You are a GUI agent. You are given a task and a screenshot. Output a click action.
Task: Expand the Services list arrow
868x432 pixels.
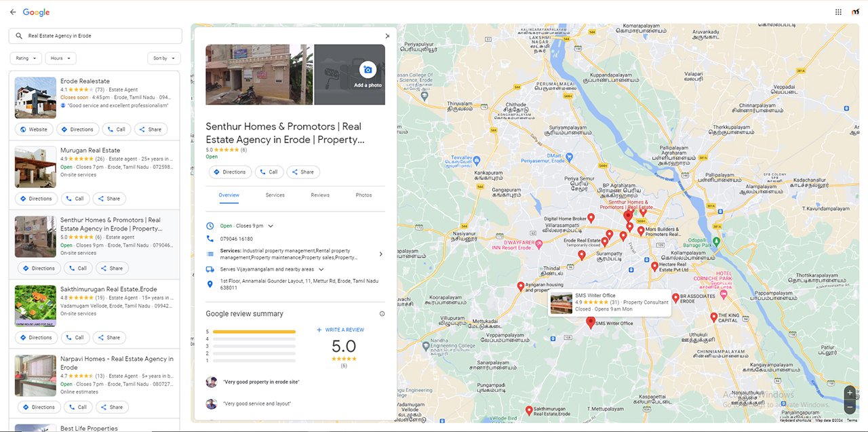[380, 254]
